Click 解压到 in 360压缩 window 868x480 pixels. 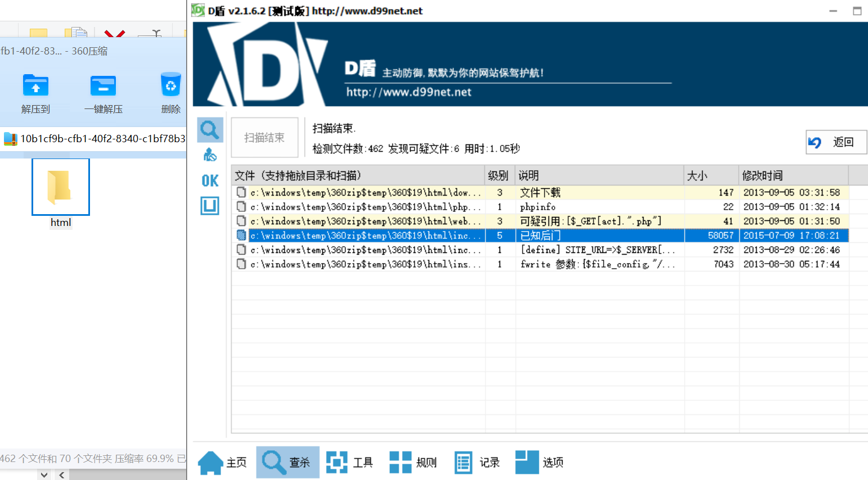point(35,93)
